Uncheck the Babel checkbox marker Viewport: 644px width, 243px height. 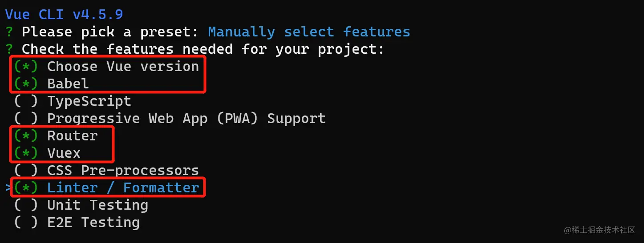click(x=26, y=84)
